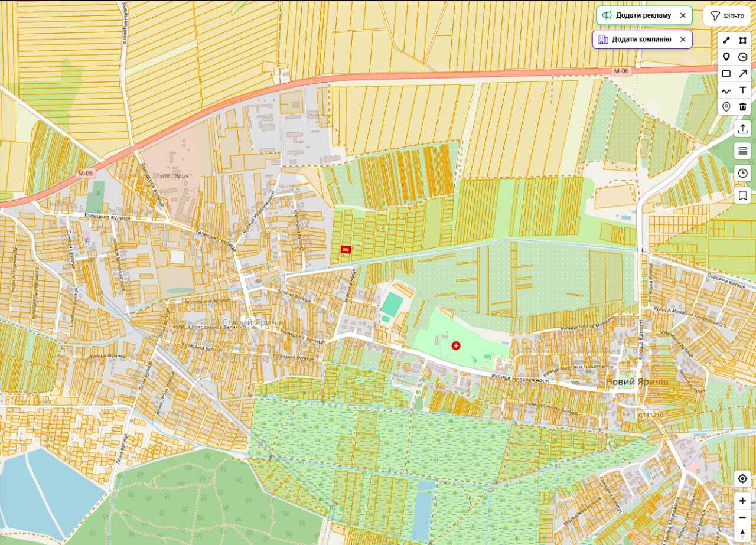
Task: Open the map layers list
Action: point(742,151)
